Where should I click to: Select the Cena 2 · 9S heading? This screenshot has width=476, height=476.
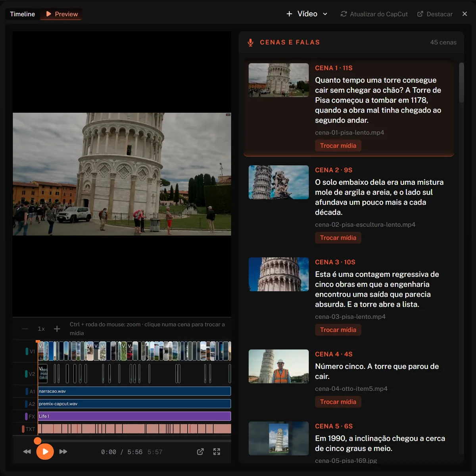point(334,170)
